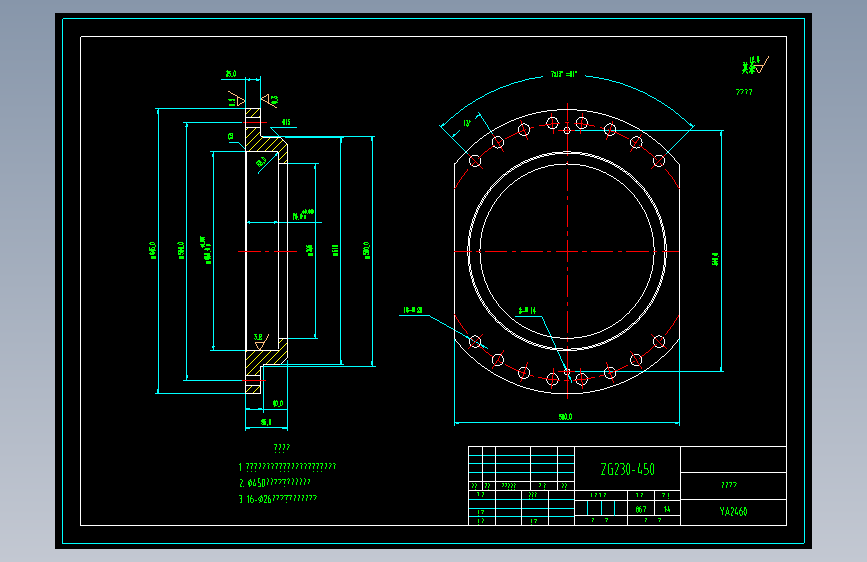Click the 13° angle label on front view
The width and height of the screenshot is (867, 562).
[x=467, y=123]
